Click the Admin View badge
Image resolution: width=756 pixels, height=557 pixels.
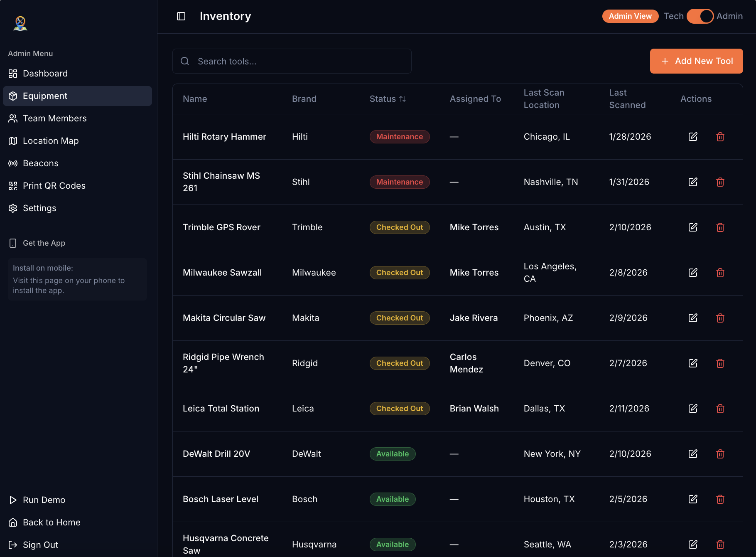630,16
